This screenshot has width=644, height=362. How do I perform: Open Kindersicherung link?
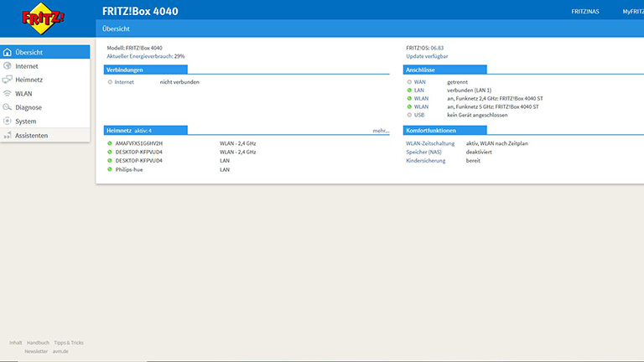click(426, 160)
